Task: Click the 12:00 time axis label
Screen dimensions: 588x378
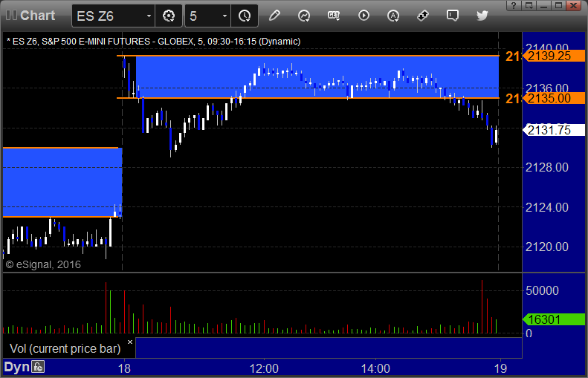Action: click(x=264, y=368)
